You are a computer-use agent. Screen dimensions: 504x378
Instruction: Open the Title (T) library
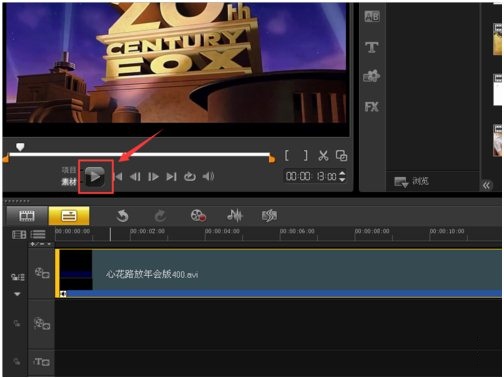[372, 47]
